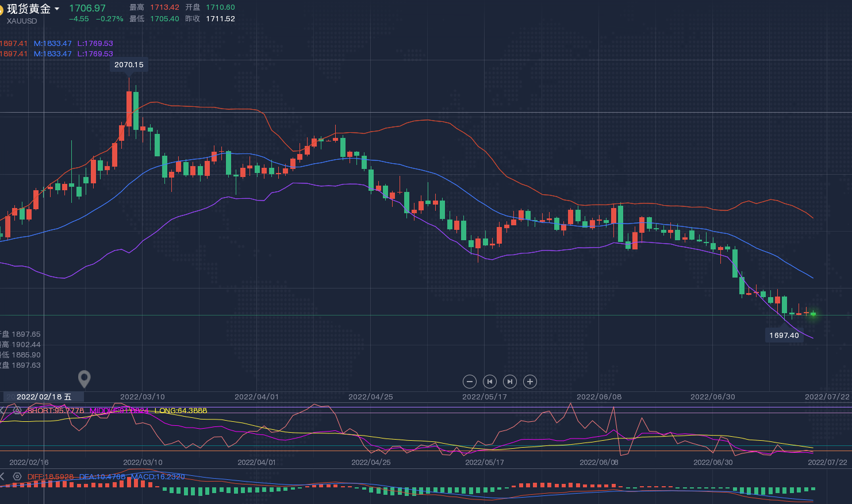This screenshot has height=504, width=852.
Task: Click the 2022/02/18 crosshair date label
Action: (x=44, y=397)
